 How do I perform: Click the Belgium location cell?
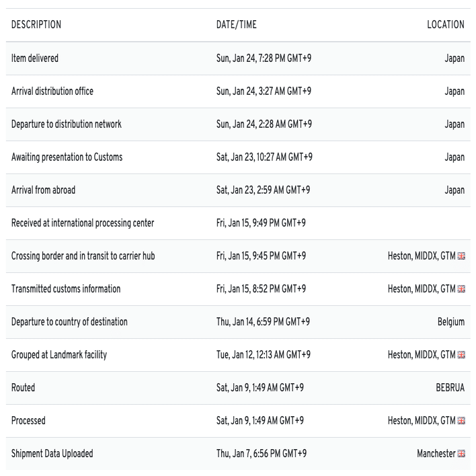click(x=450, y=322)
